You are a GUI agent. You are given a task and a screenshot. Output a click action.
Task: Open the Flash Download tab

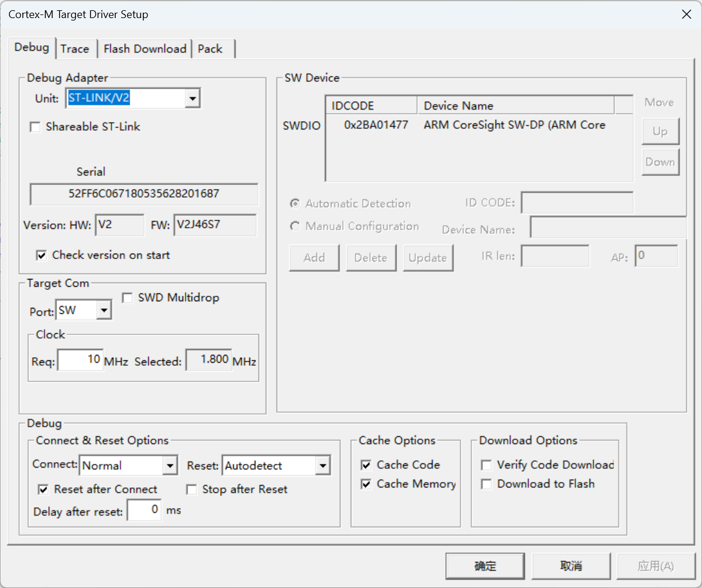point(145,49)
